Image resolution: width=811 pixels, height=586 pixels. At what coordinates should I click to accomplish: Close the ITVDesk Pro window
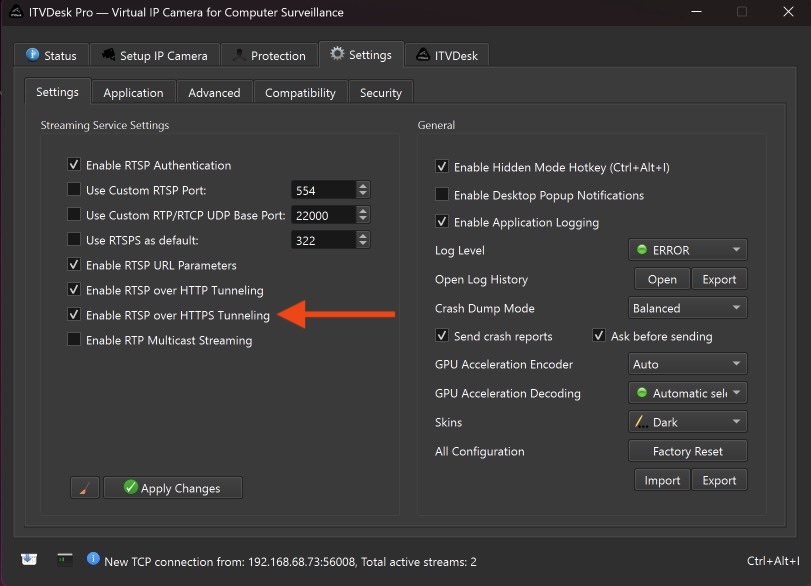[x=788, y=11]
